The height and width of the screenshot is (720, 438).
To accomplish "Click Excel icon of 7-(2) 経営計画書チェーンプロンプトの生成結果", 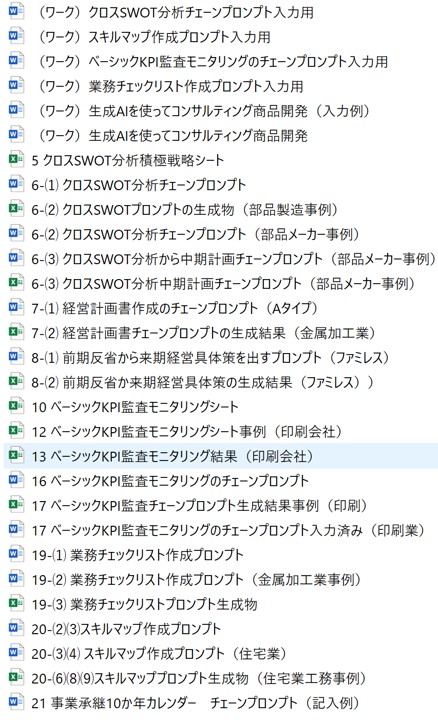I will [x=16, y=332].
